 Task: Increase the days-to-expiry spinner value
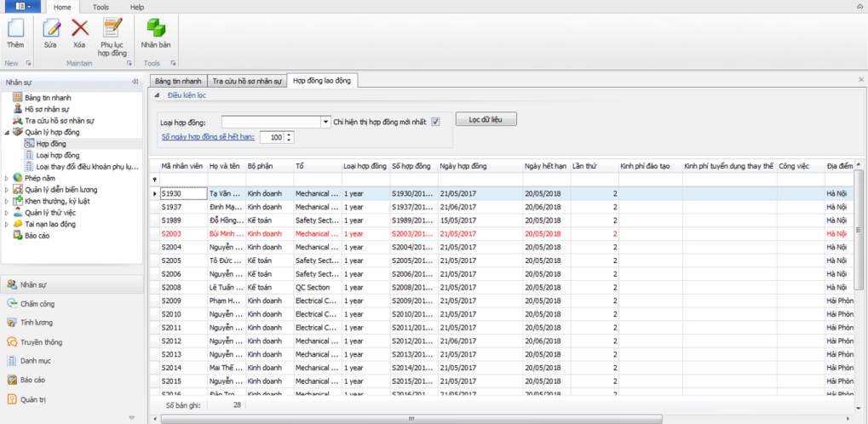pos(289,135)
